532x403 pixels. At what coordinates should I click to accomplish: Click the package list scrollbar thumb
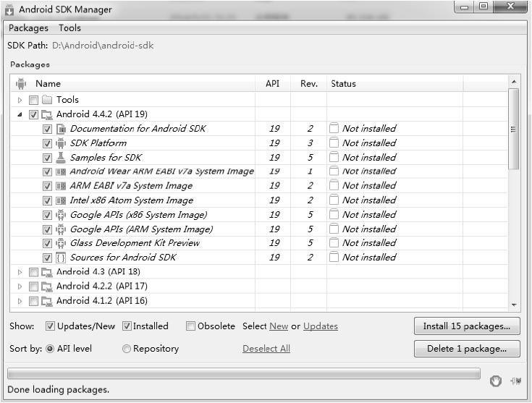[513, 129]
